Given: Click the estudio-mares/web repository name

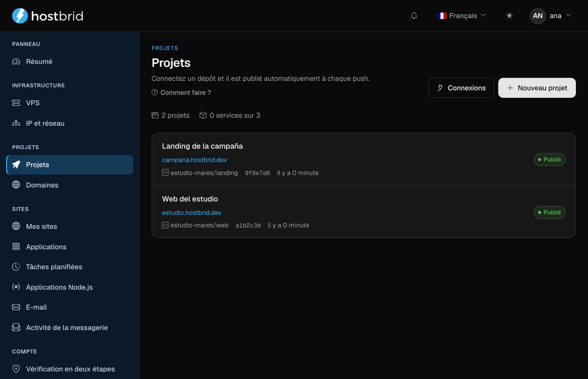Looking at the screenshot, I should coord(199,225).
